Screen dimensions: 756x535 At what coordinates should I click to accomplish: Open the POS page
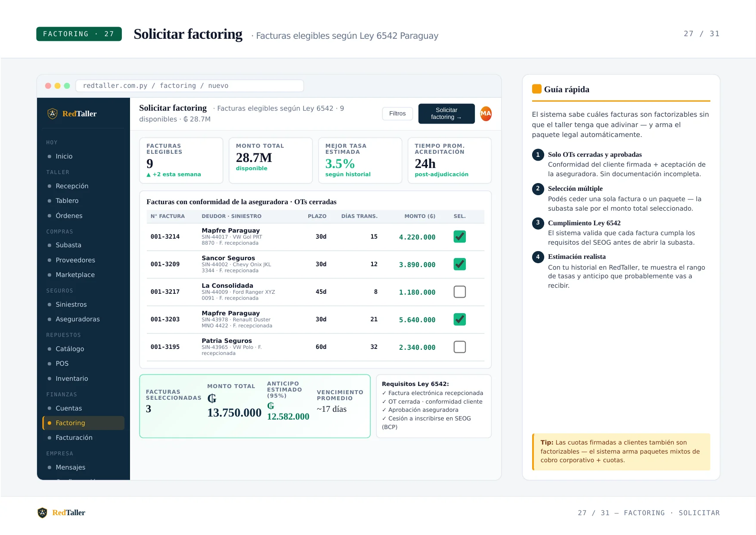[83, 364]
